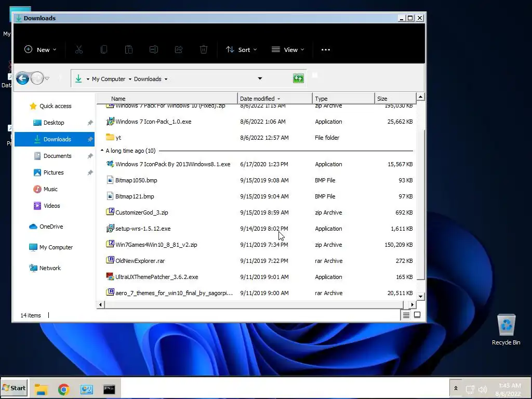Open Network in navigation pane

(45, 268)
